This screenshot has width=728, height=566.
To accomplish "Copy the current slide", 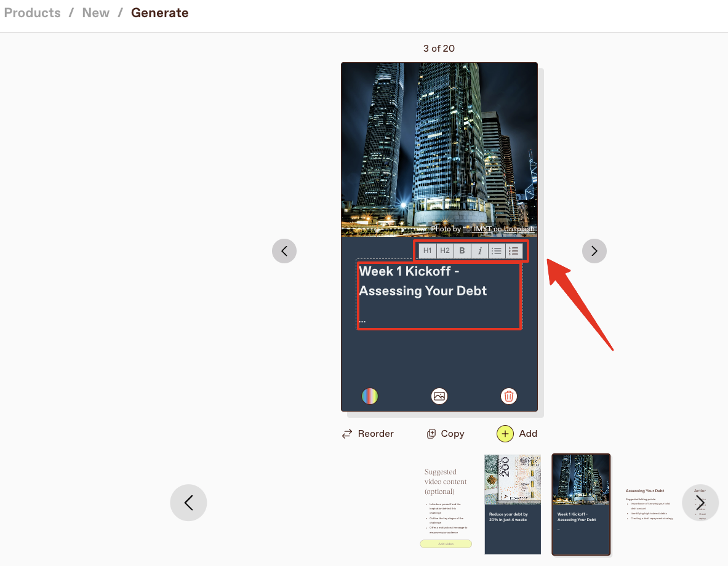I will 446,434.
